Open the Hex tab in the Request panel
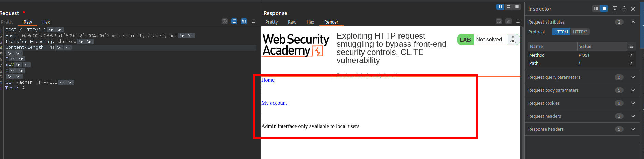Screen dimensions: 644x159 [x=46, y=22]
